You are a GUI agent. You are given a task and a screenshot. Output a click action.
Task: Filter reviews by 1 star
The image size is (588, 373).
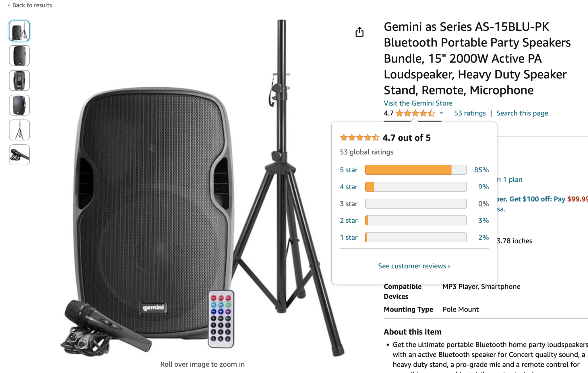[x=349, y=237]
